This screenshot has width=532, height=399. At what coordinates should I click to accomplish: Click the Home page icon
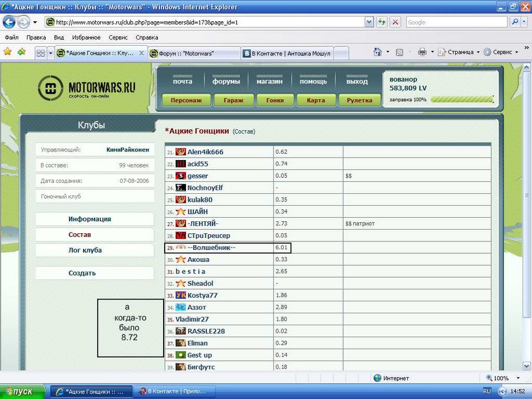pos(378,52)
